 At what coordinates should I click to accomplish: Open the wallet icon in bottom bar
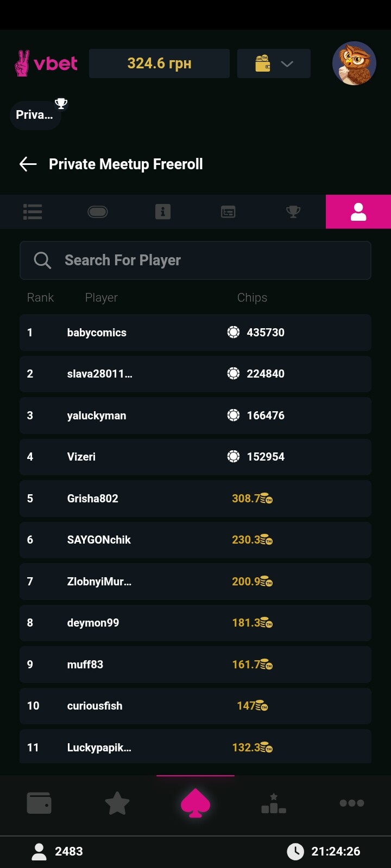39,803
